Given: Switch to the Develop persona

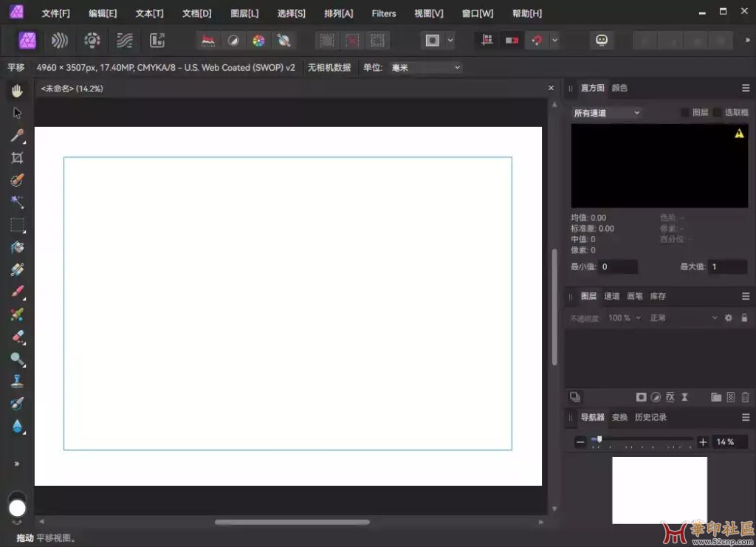Looking at the screenshot, I should (x=92, y=41).
